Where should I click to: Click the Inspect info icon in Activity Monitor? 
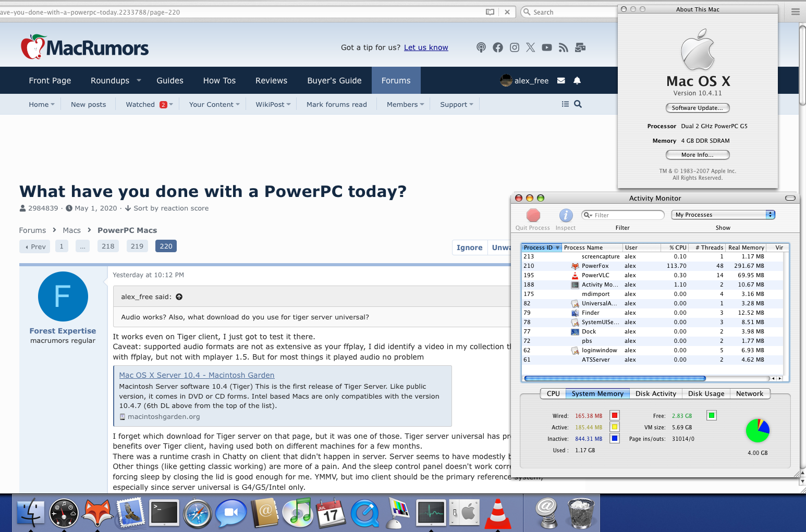(566, 215)
